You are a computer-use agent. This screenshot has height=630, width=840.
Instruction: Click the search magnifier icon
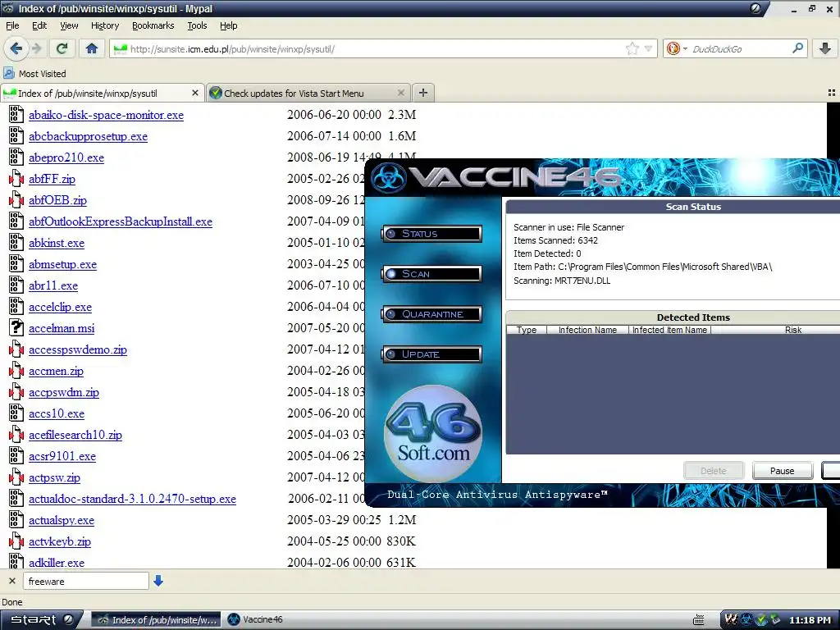[x=797, y=48]
